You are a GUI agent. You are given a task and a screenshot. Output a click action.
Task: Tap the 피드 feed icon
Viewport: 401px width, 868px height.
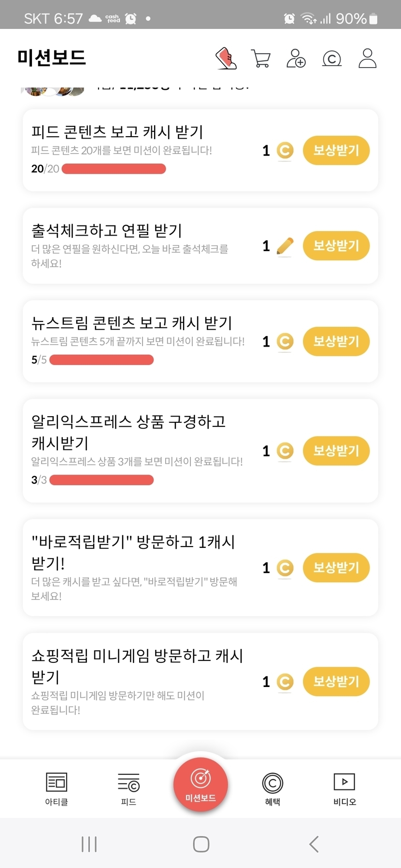coord(129,788)
